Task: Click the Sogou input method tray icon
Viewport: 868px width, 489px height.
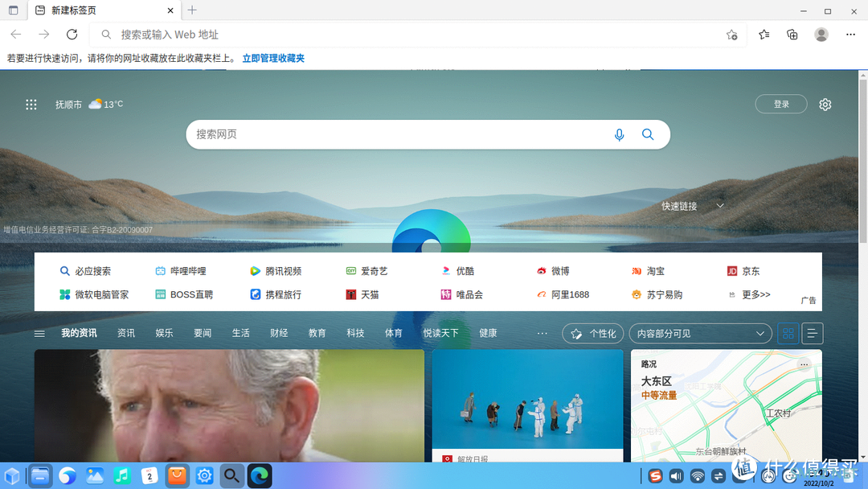Action: pyautogui.click(x=656, y=475)
